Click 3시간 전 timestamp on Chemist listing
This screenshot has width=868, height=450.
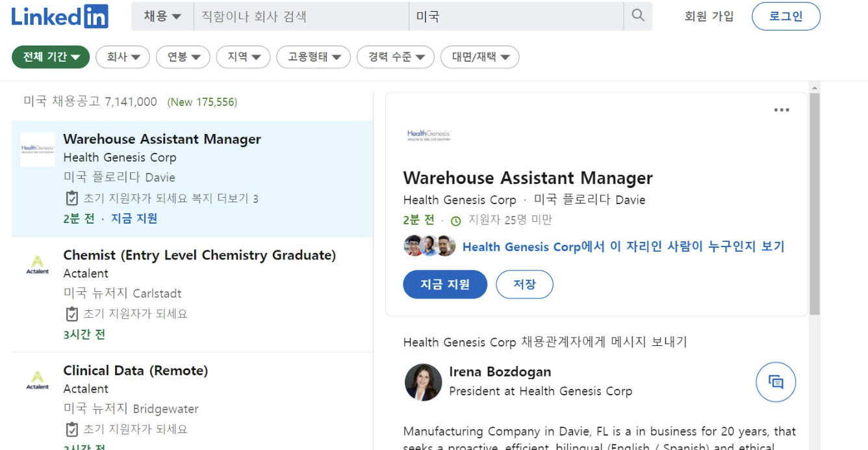click(84, 335)
